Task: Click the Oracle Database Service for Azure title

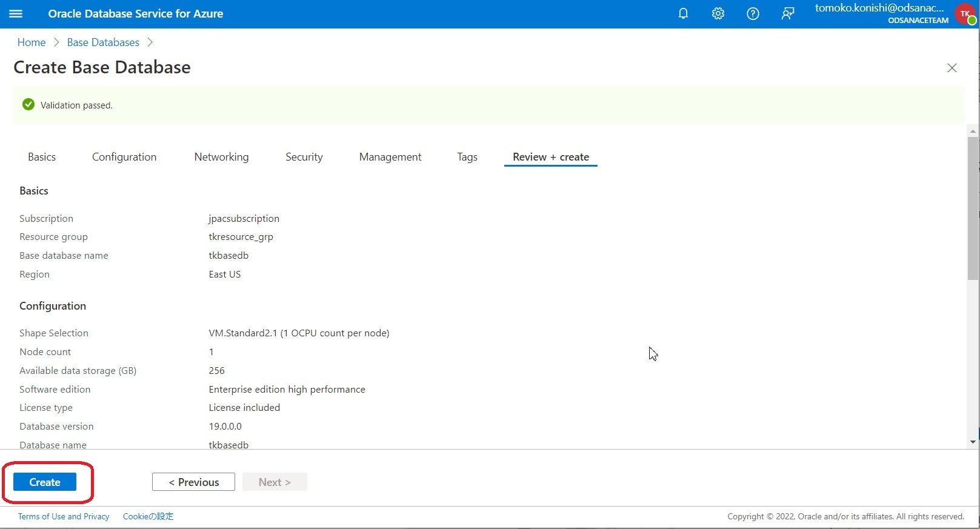Action: point(136,13)
